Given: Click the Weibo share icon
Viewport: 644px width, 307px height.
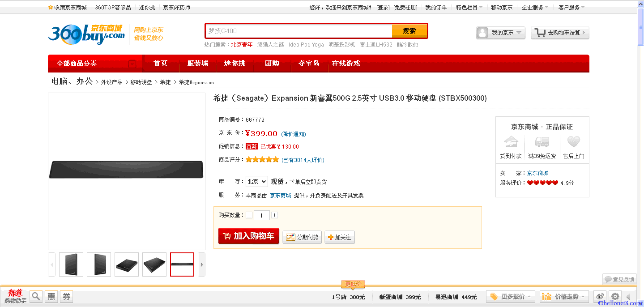Looking at the screenshot, I should click(600, 296).
